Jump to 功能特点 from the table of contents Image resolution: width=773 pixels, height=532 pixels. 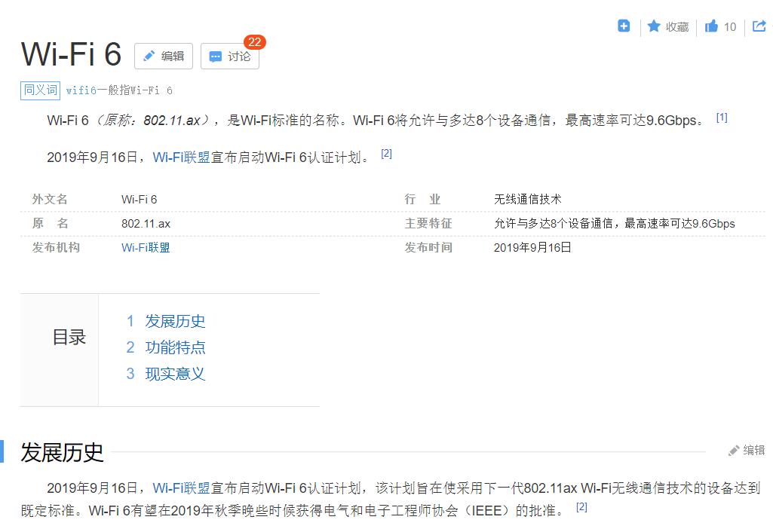tap(175, 347)
